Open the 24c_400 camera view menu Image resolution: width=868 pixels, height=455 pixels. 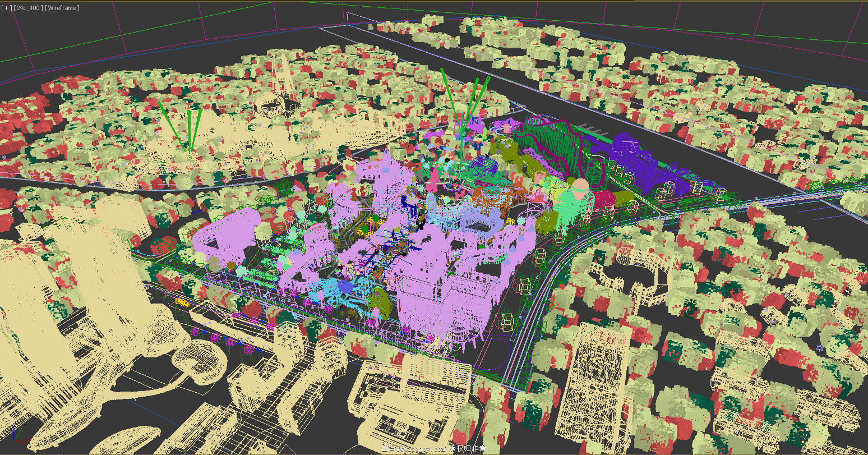pyautogui.click(x=28, y=8)
